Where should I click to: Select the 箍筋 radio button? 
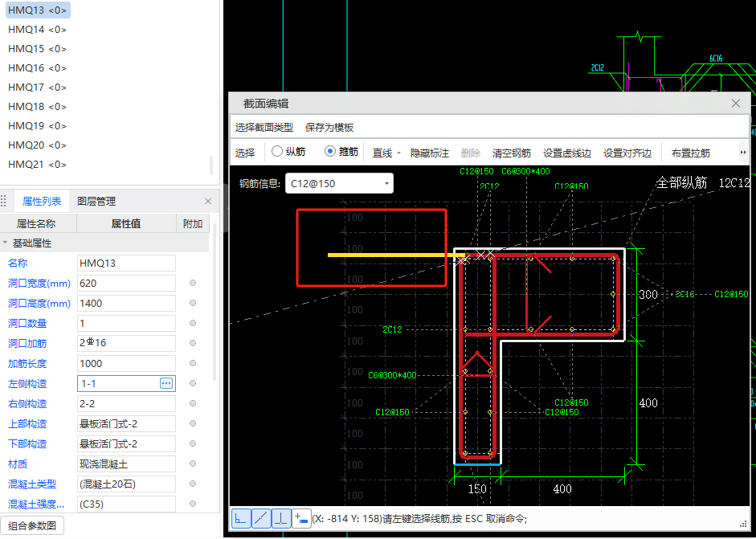[329, 151]
